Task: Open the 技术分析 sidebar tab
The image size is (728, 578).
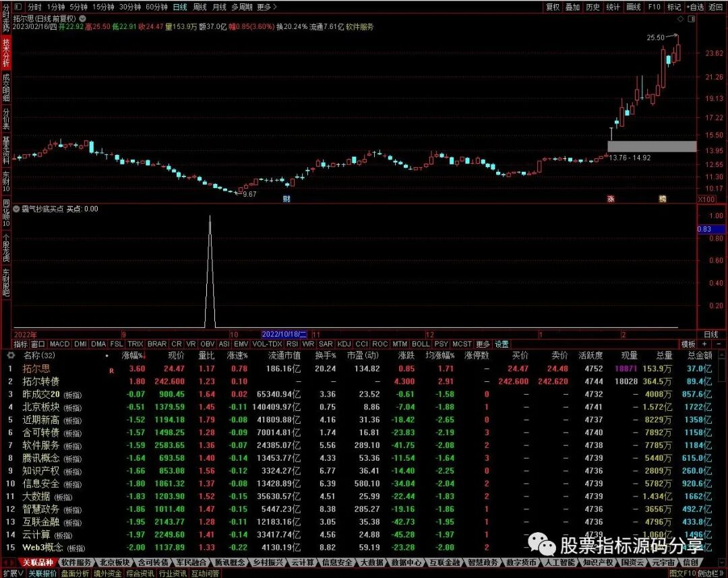Action: pyautogui.click(x=6, y=53)
